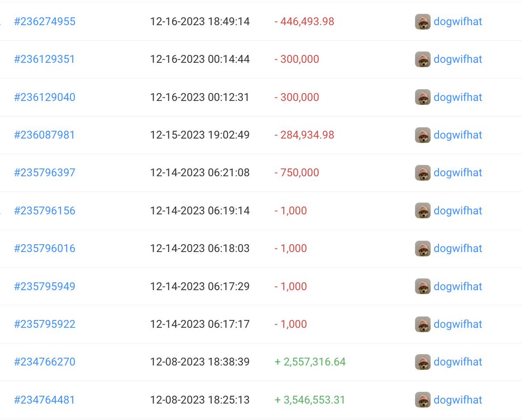Select timestamp 12-16-2023 00:14:44
The image size is (522, 420).
(200, 59)
